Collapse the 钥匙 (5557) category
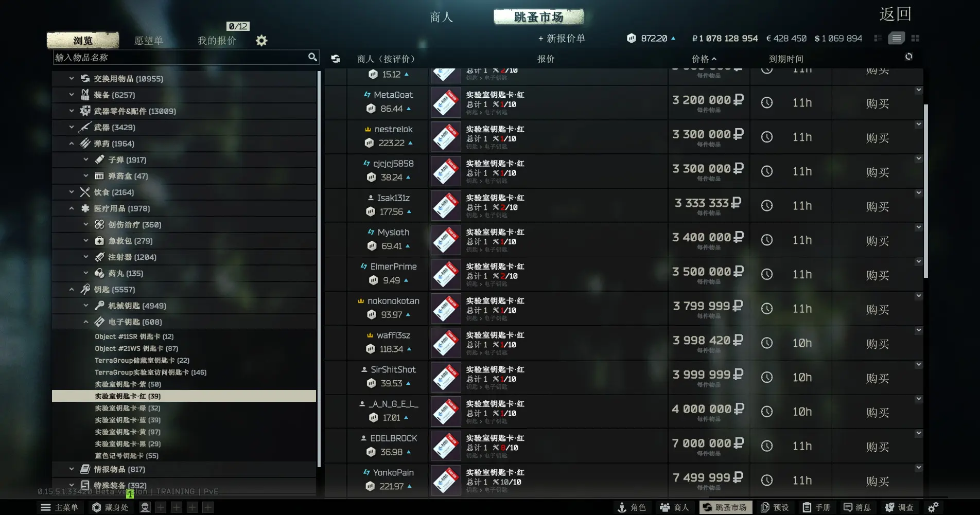 [x=72, y=290]
